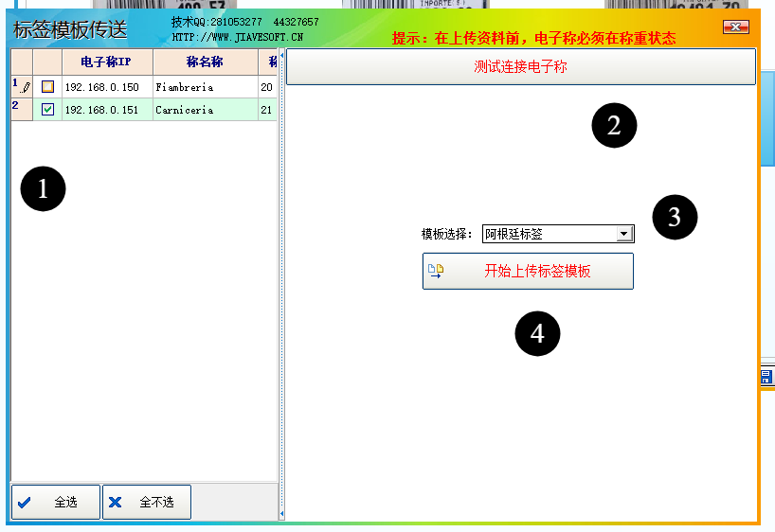Click the top splitter collapse arrow
Image resolution: width=775 pixels, height=532 pixels.
[x=281, y=56]
